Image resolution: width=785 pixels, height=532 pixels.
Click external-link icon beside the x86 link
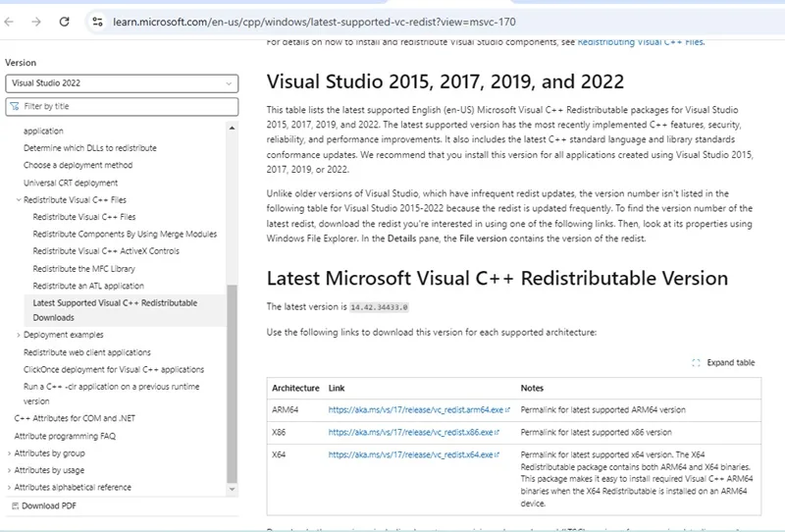tap(497, 432)
